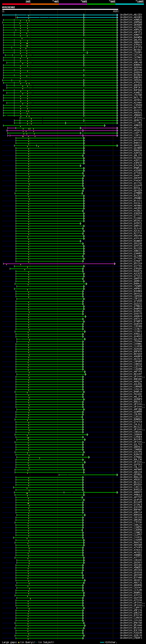Click the green alignment bar for A9NU15
Screen dimensions: 146x644
54,125
